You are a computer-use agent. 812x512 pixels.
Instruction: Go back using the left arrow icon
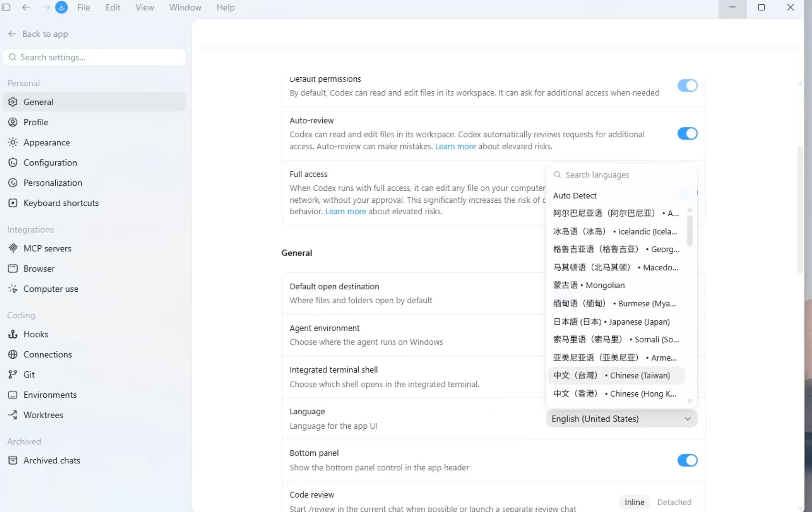pyautogui.click(x=26, y=7)
